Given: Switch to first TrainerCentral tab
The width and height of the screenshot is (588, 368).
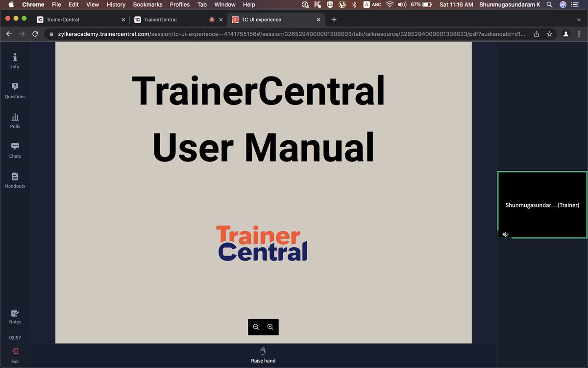Looking at the screenshot, I should tap(80, 20).
